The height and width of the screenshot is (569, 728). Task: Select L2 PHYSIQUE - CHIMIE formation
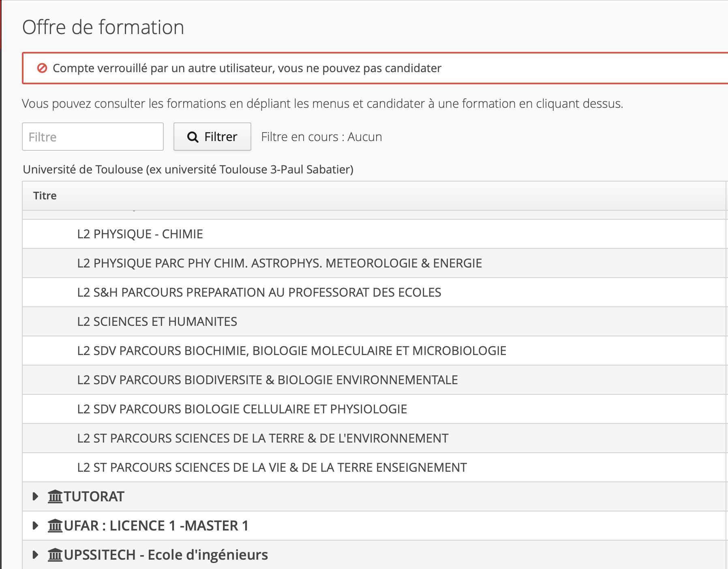click(140, 234)
